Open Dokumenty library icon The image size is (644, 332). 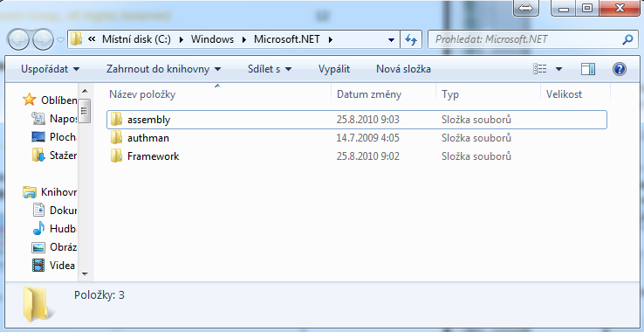(38, 210)
